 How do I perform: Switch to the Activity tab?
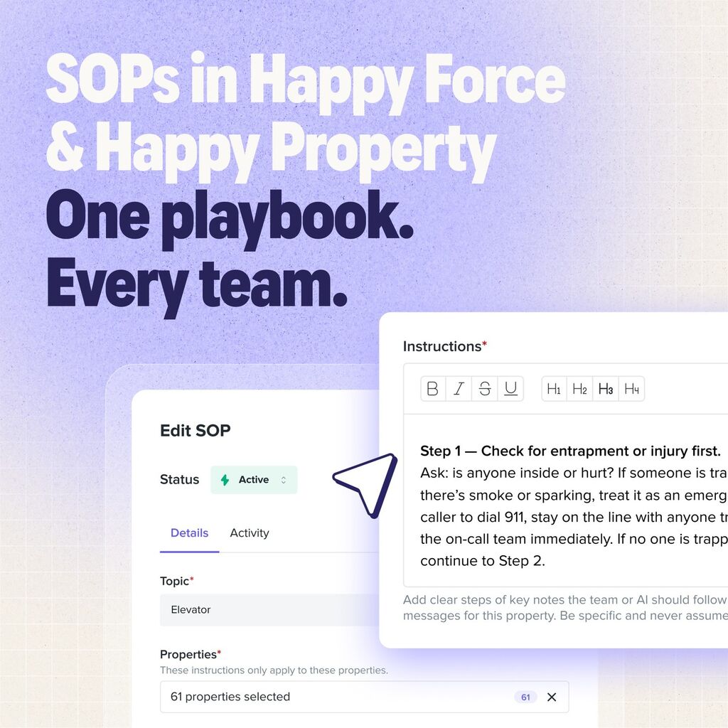(250, 533)
